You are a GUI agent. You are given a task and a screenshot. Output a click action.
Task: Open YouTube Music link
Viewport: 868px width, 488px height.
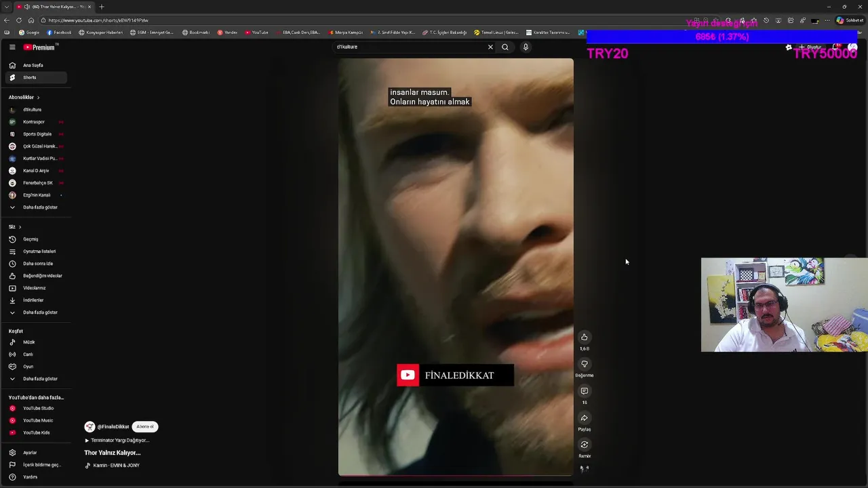[x=36, y=420]
